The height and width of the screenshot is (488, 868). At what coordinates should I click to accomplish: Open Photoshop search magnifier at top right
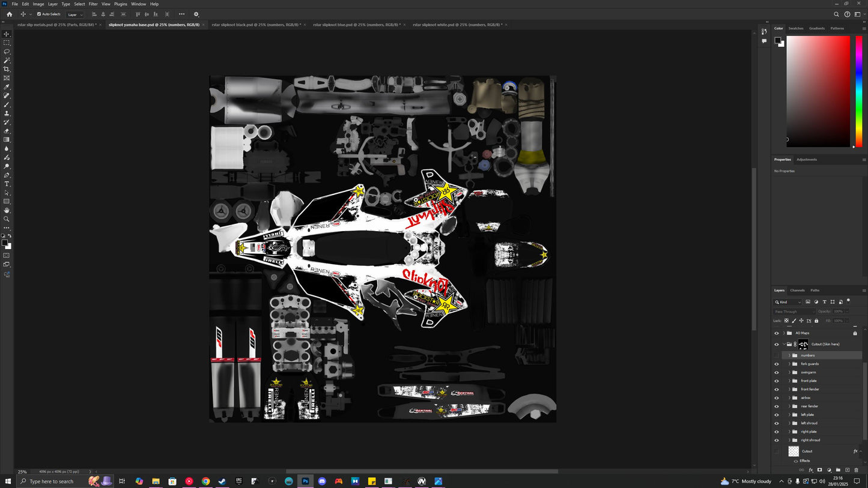(x=836, y=14)
